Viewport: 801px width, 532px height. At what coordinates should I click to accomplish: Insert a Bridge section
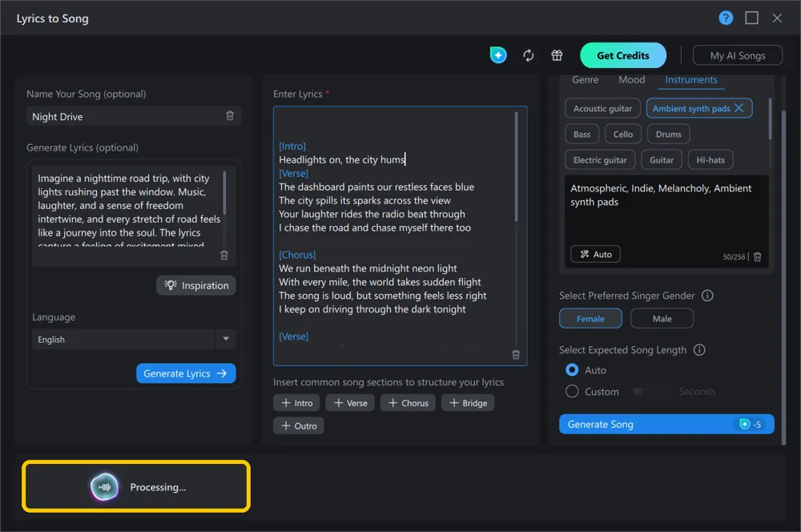point(468,403)
